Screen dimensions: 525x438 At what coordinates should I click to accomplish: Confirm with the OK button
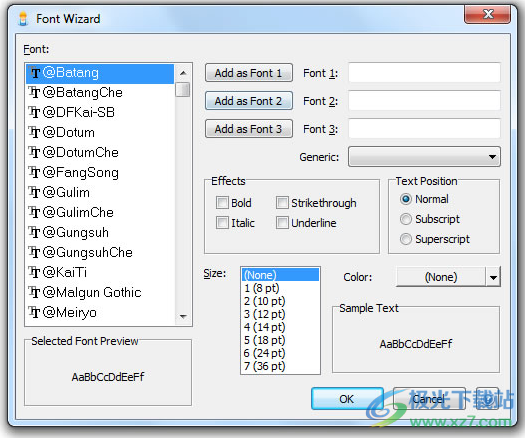[347, 399]
